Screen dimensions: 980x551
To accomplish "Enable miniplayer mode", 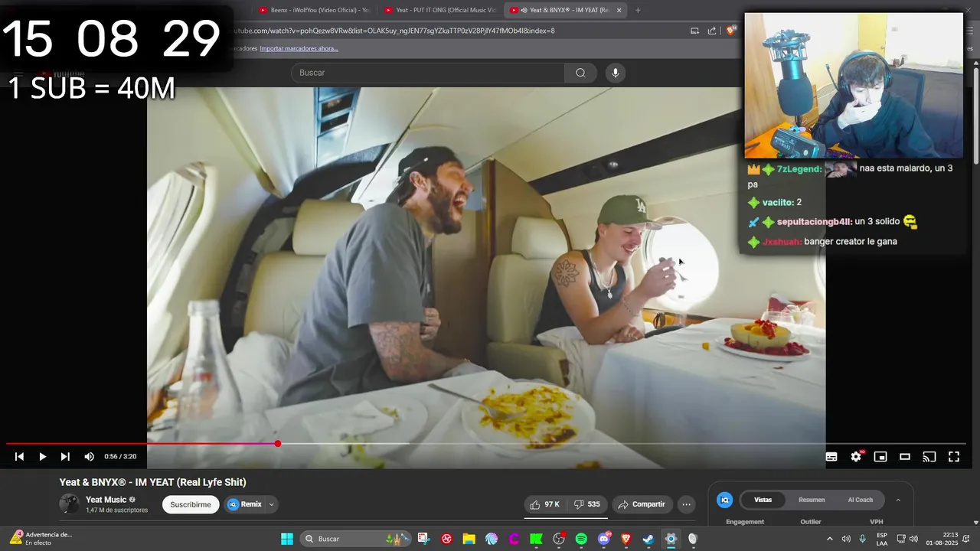I will click(x=880, y=457).
